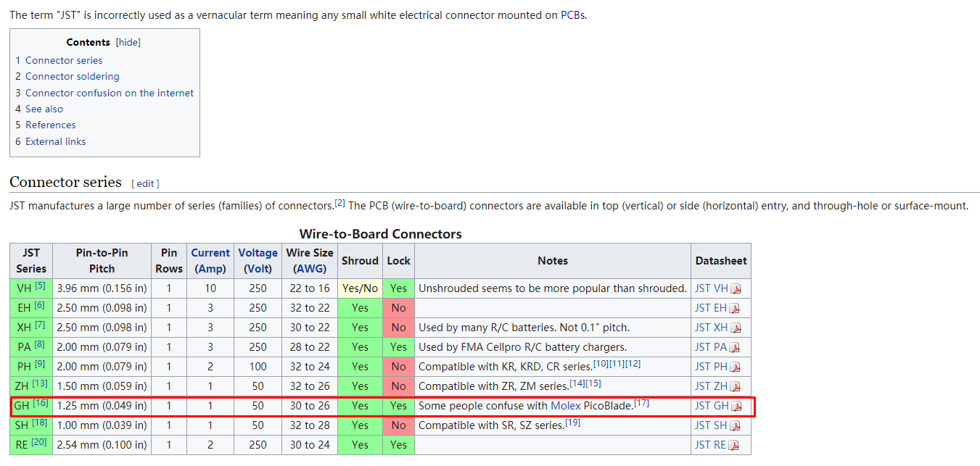Open reference 10 in PH notes
980x466 pixels.
601,364
